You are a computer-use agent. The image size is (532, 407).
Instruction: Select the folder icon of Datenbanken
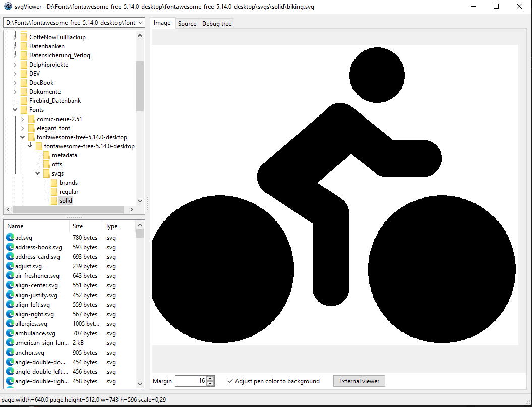click(24, 46)
